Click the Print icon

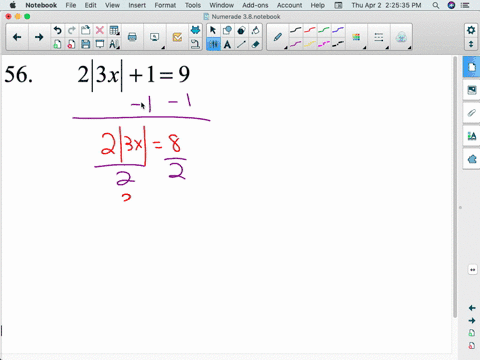pyautogui.click(x=132, y=37)
